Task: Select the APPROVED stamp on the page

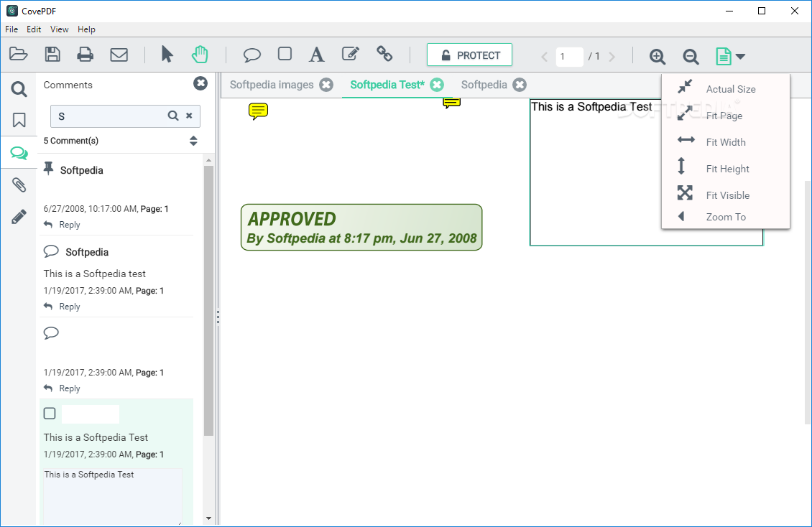Action: click(x=361, y=228)
